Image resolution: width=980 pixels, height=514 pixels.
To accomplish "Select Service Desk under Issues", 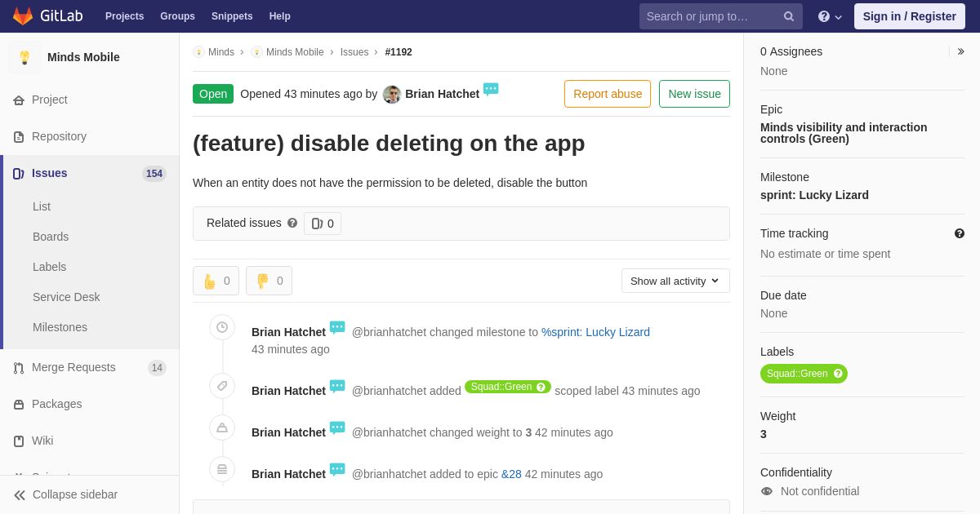I will point(66,297).
